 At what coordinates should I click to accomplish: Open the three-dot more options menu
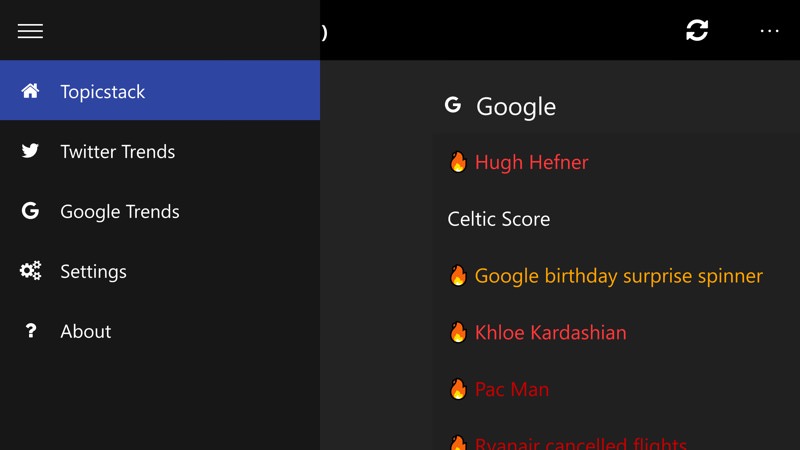click(x=769, y=31)
